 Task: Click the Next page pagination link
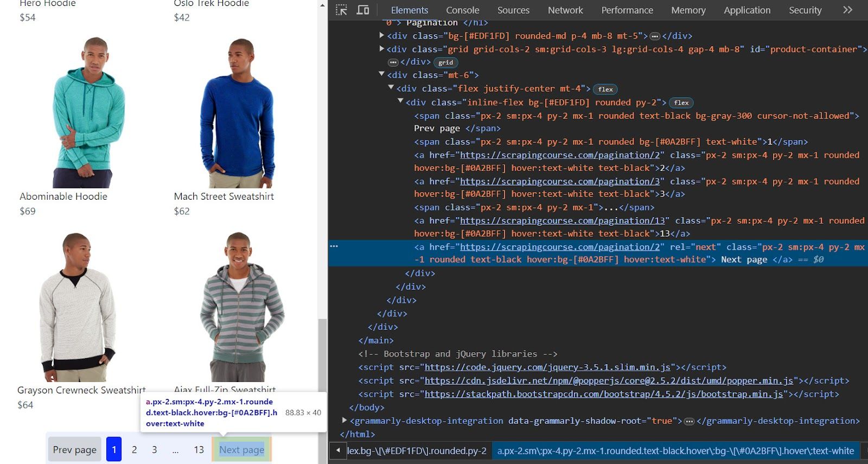241,449
